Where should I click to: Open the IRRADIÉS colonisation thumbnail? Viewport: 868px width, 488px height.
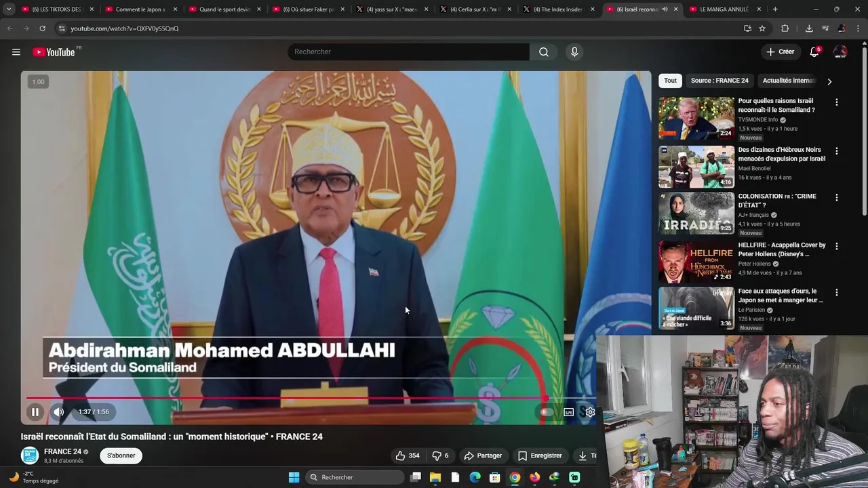point(696,213)
